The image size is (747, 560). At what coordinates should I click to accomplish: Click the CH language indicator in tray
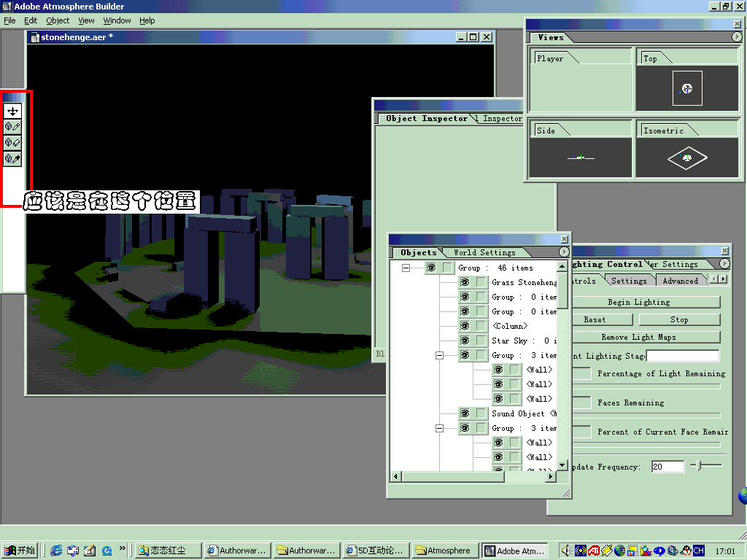tap(698, 551)
